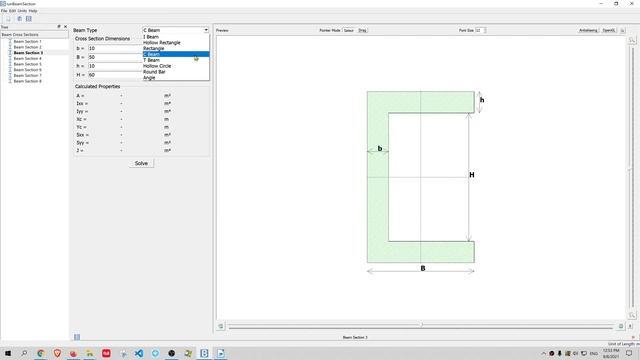Toggle Antialiasing in the preview toolbar

pyautogui.click(x=588, y=30)
